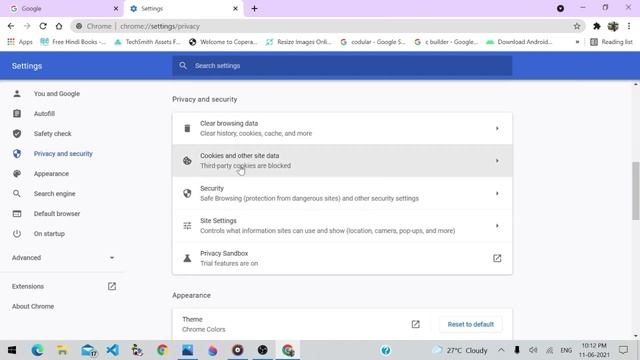Open Autofill settings section
This screenshot has width=640, height=360.
click(44, 113)
